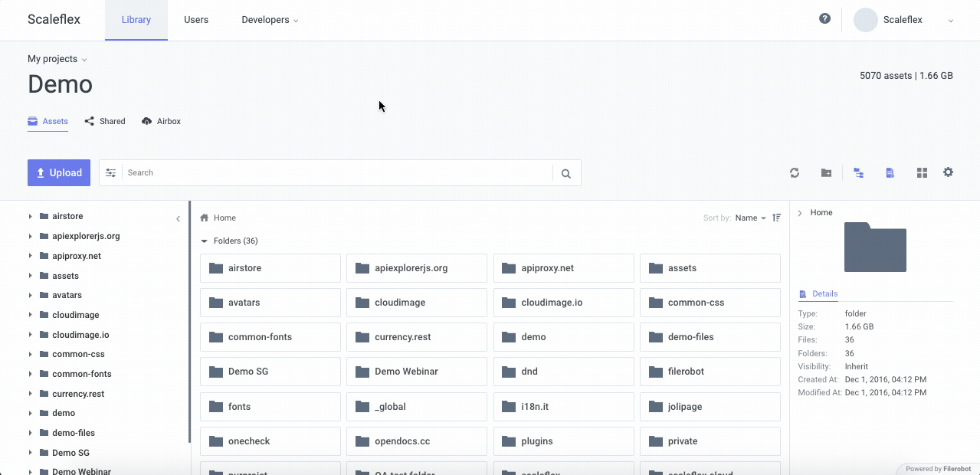Expand avatars in the sidebar tree
980x475 pixels.
pyautogui.click(x=30, y=295)
